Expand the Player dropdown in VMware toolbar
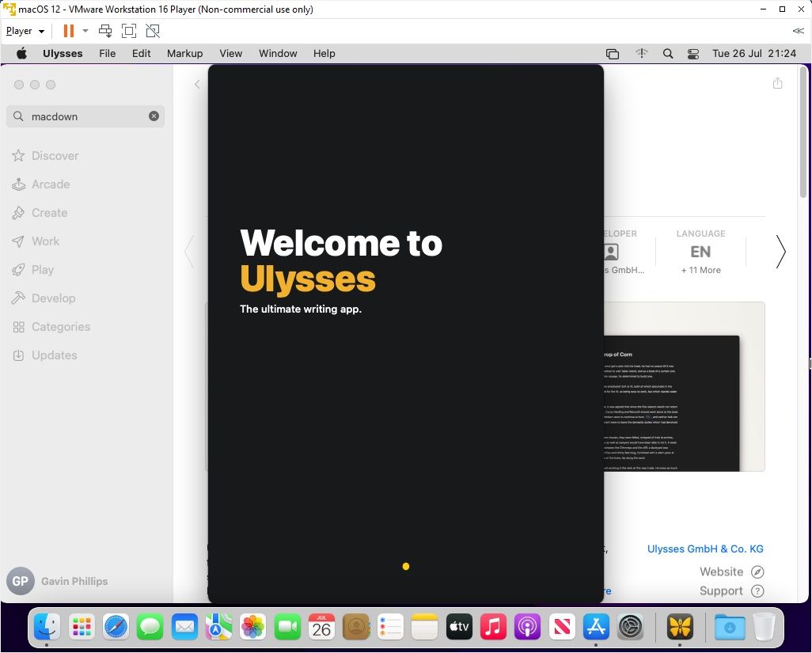The height and width of the screenshot is (653, 812). (25, 30)
